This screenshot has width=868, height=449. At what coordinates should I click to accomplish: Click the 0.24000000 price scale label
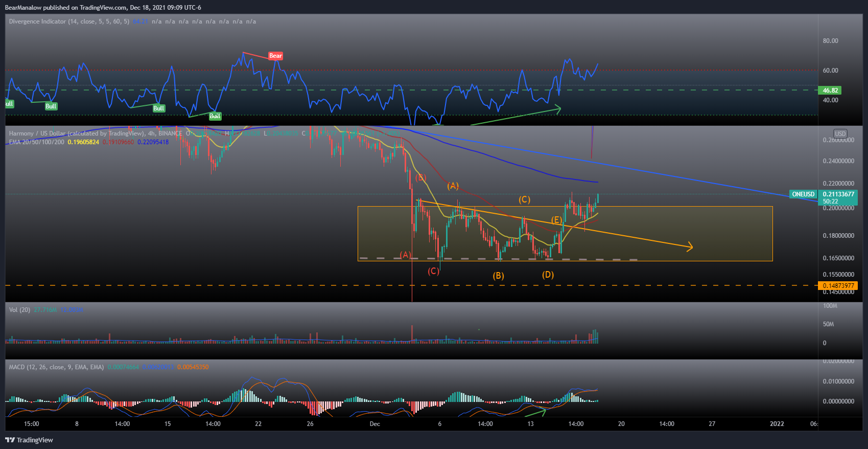click(x=838, y=161)
